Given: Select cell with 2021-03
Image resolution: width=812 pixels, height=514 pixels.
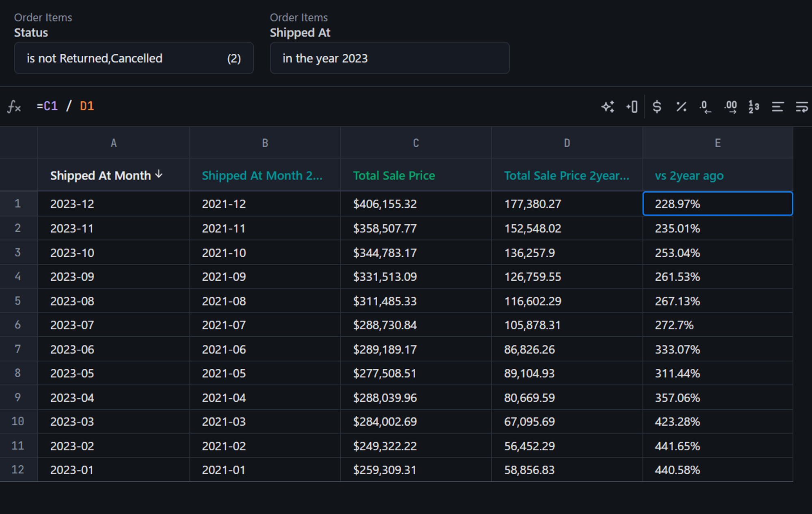Looking at the screenshot, I should click(x=265, y=422).
